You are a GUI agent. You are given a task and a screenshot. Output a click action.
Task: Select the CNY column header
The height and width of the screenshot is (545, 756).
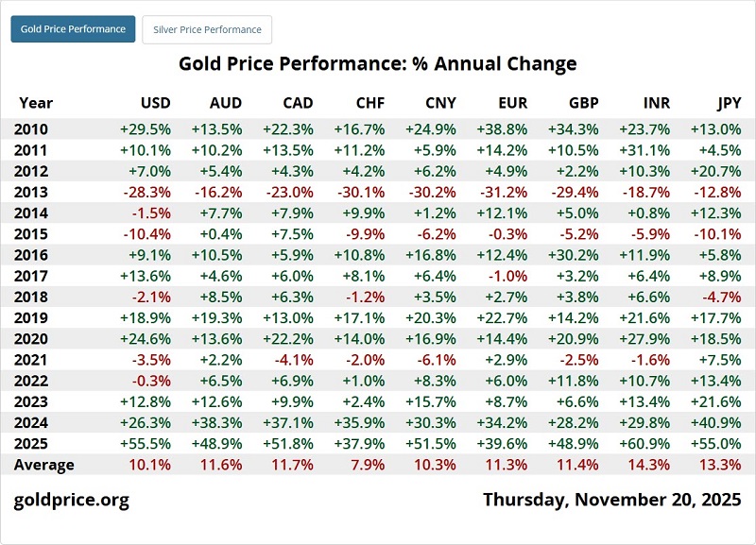click(x=440, y=103)
